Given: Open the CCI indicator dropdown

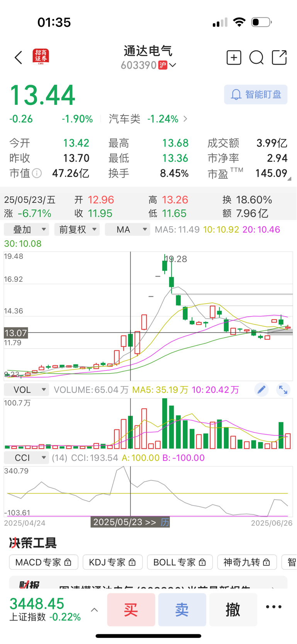Looking at the screenshot, I should [26, 458].
